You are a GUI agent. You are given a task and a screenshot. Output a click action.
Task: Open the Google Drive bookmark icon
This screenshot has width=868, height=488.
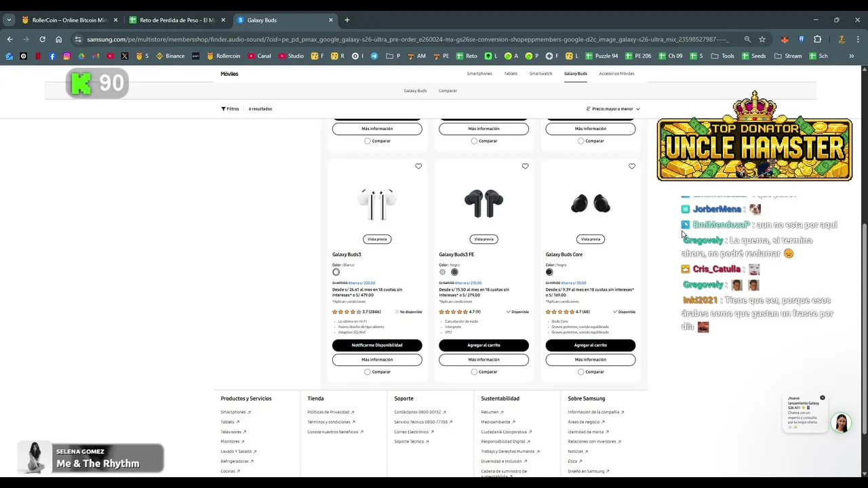pos(81,56)
